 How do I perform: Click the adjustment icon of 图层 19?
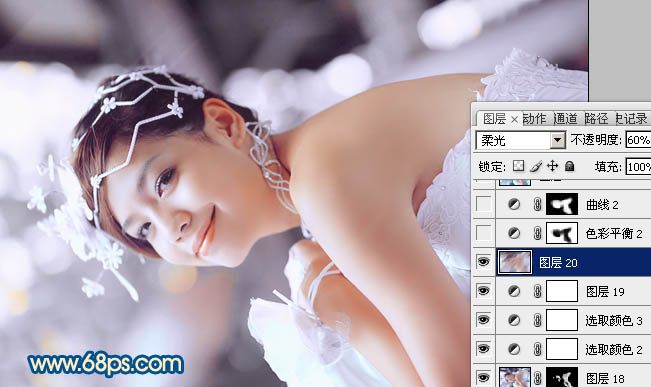pyautogui.click(x=514, y=291)
